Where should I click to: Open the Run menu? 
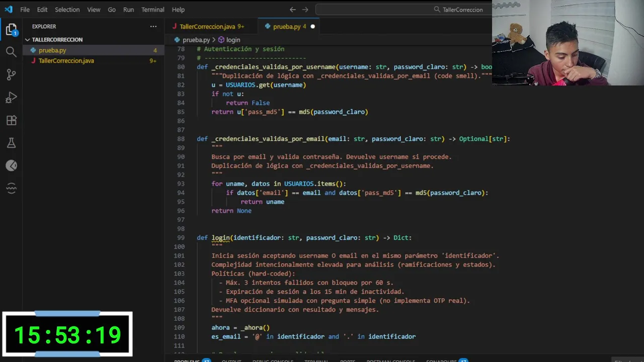tap(128, 10)
